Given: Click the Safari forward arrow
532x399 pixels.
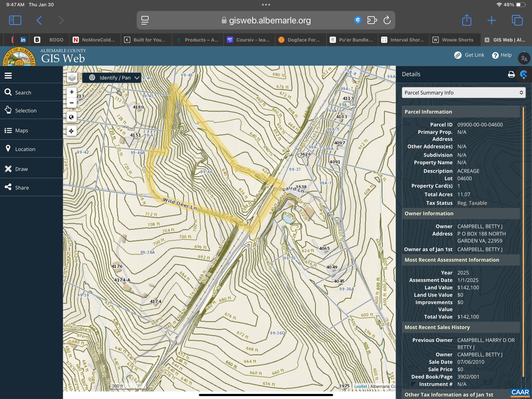Looking at the screenshot, I should point(61,20).
